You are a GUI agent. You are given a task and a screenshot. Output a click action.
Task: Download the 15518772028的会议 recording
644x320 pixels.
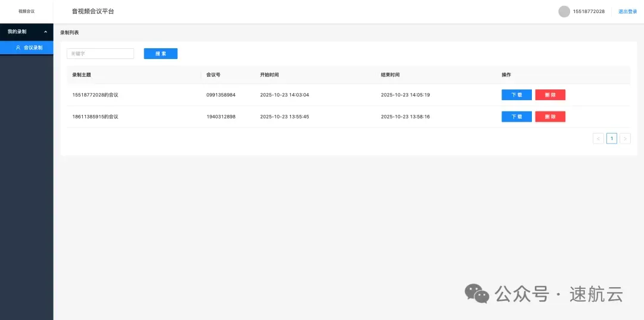pyautogui.click(x=516, y=95)
